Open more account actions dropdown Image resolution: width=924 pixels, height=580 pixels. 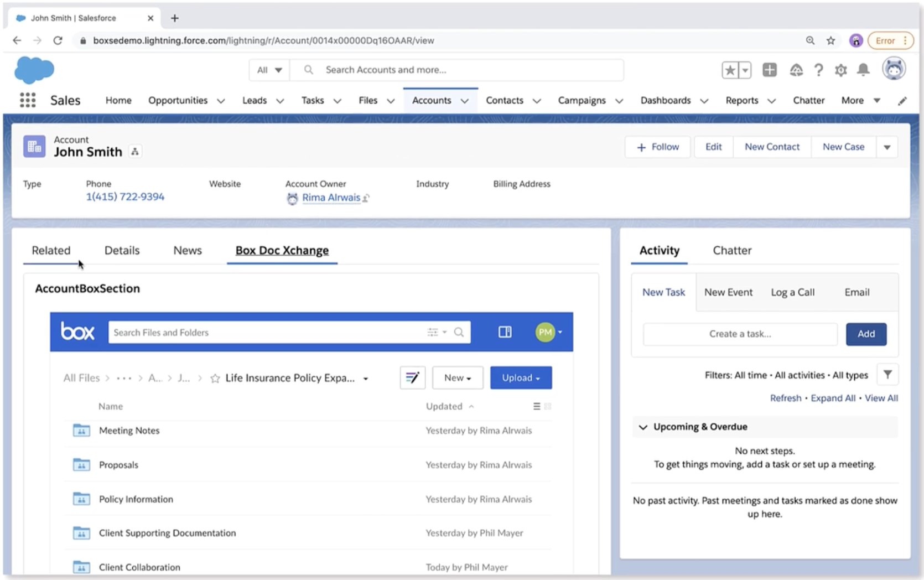(x=887, y=147)
